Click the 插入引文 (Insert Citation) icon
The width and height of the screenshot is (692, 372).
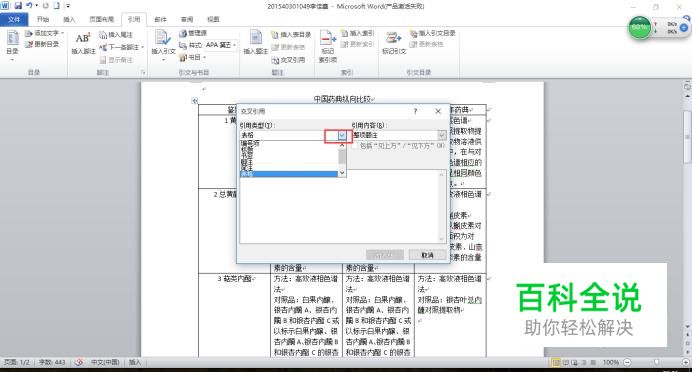(162, 38)
